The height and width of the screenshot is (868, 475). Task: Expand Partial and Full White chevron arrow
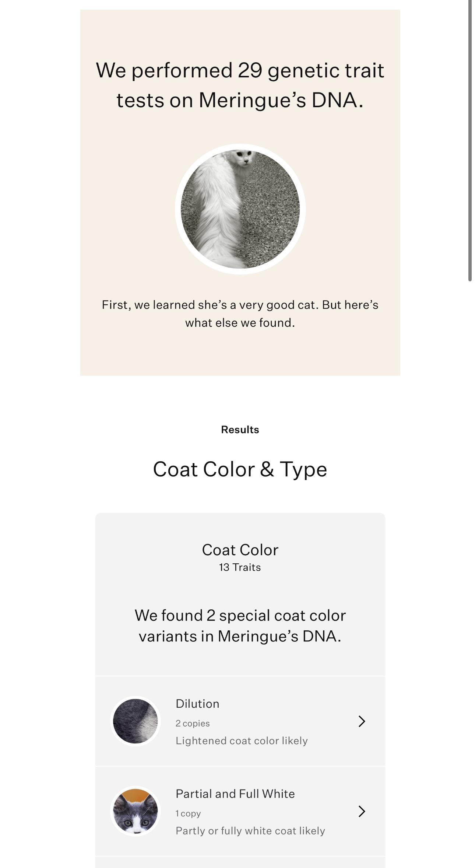click(x=362, y=811)
